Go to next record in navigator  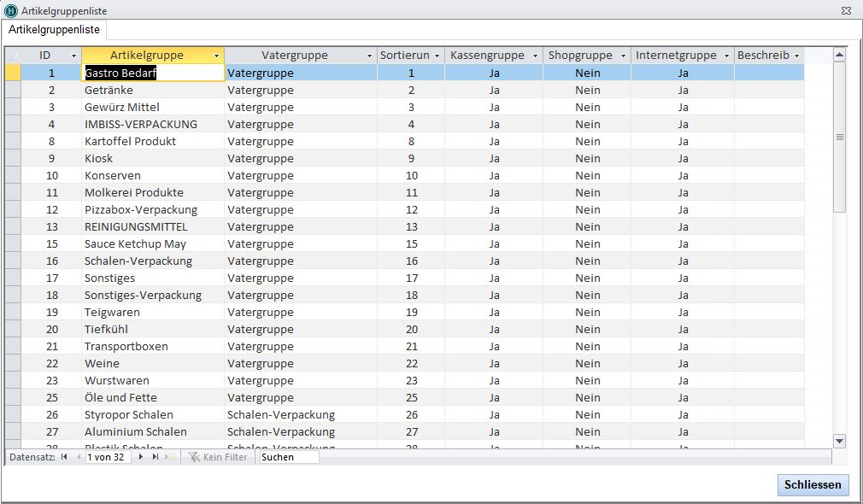pyautogui.click(x=141, y=457)
